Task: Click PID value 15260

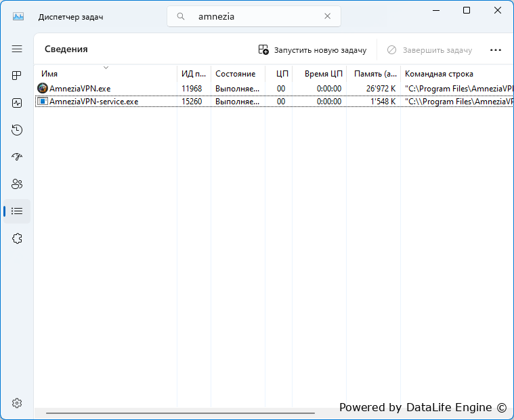Action: 192,102
